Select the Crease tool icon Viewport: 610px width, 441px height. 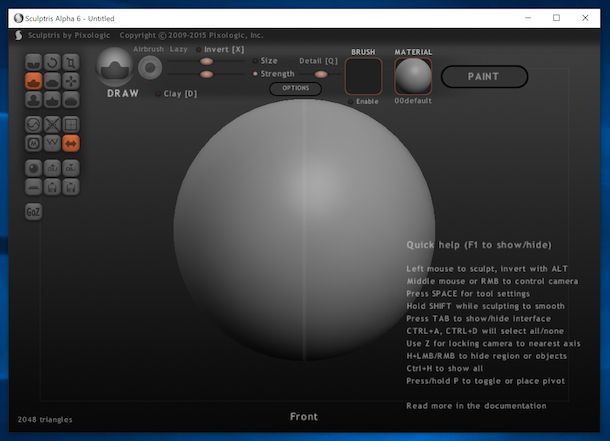coord(33,62)
